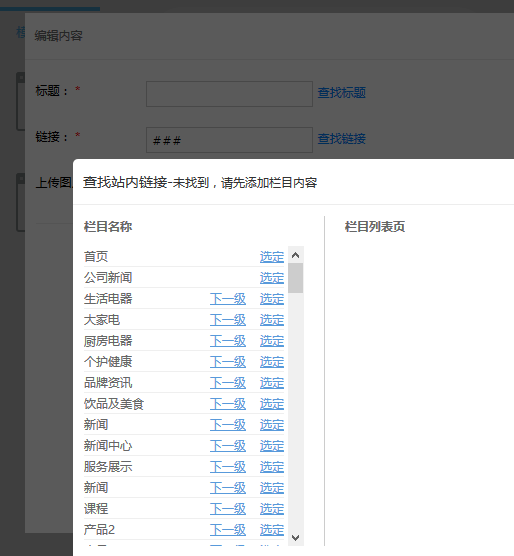Expand 下一级 of 个护健康

(228, 362)
